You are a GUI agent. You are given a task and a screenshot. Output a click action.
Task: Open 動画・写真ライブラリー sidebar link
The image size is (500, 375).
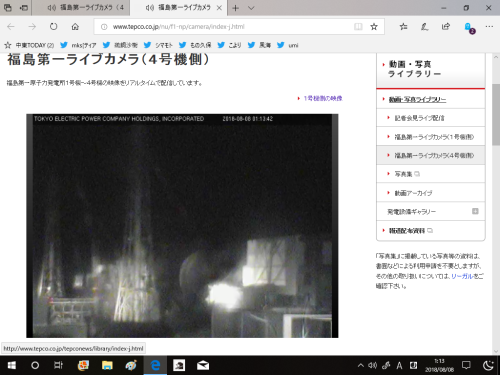[x=417, y=99]
